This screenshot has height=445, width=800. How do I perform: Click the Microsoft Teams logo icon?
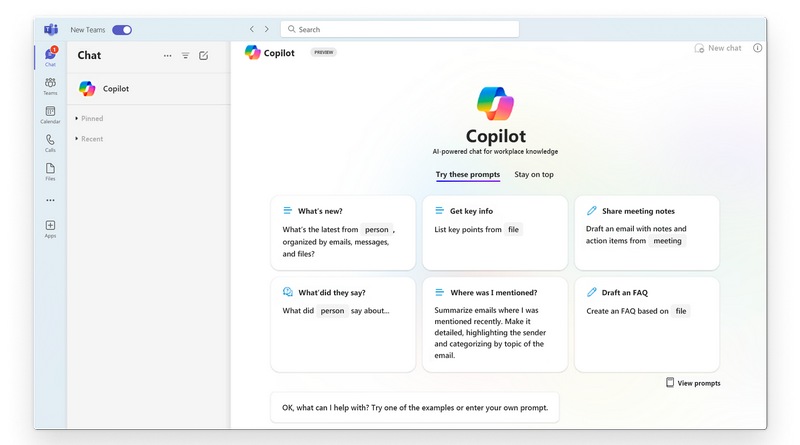tap(51, 30)
